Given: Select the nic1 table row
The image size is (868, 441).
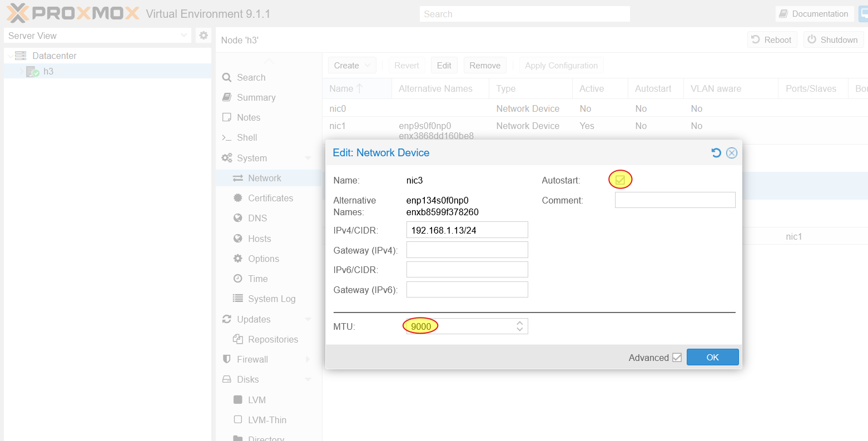Looking at the screenshot, I should pos(595,130).
